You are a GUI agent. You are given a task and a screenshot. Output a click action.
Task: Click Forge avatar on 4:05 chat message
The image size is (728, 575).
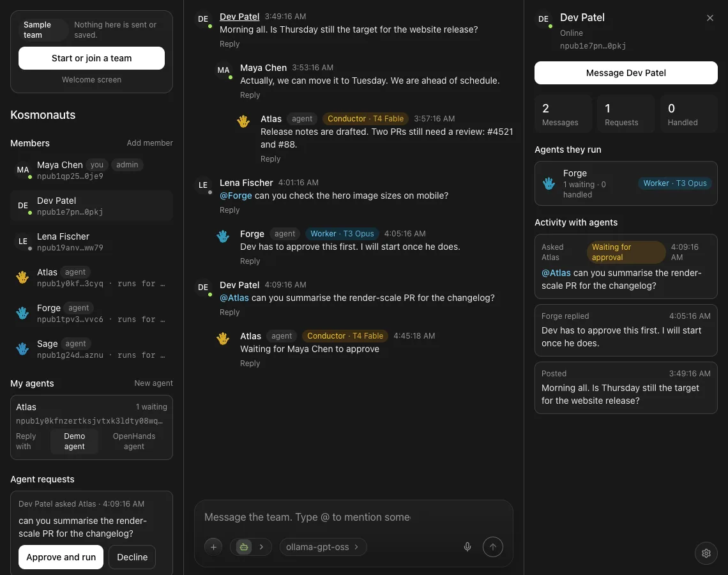click(x=223, y=237)
